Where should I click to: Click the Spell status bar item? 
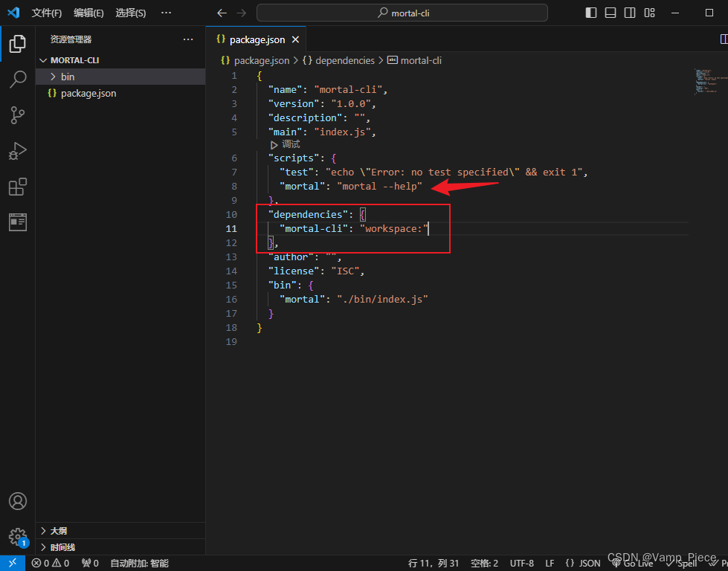682,563
